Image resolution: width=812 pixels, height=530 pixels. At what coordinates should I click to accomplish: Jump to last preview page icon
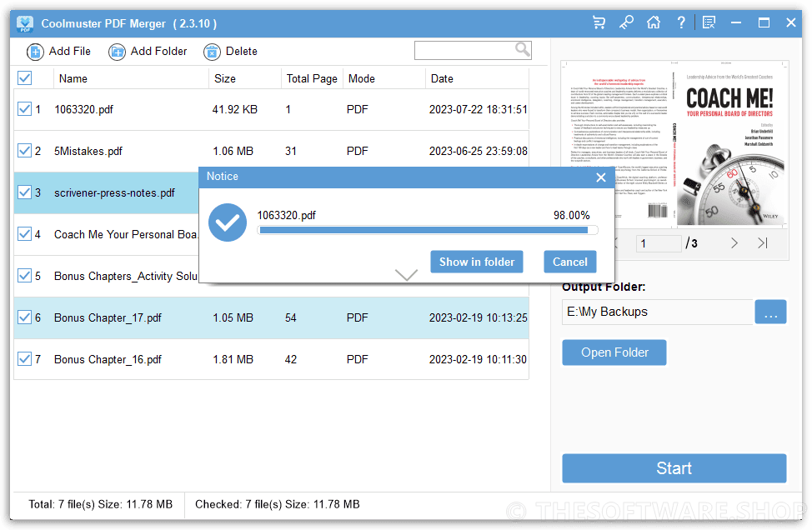[x=762, y=242]
